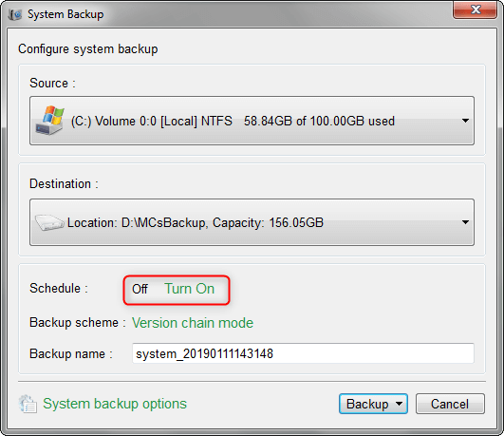Click the Off schedule status text

point(140,289)
